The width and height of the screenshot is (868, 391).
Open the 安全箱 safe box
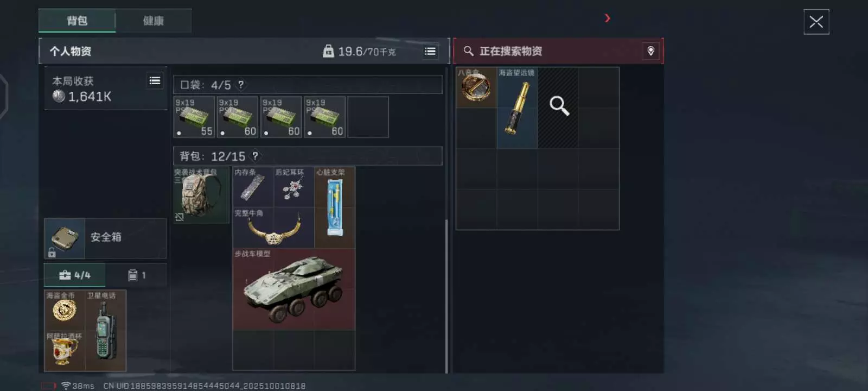pyautogui.click(x=105, y=238)
